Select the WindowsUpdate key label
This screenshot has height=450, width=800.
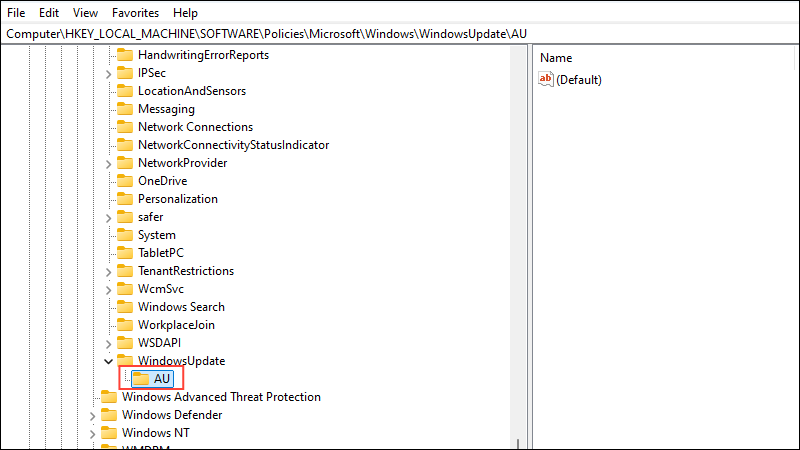click(181, 361)
